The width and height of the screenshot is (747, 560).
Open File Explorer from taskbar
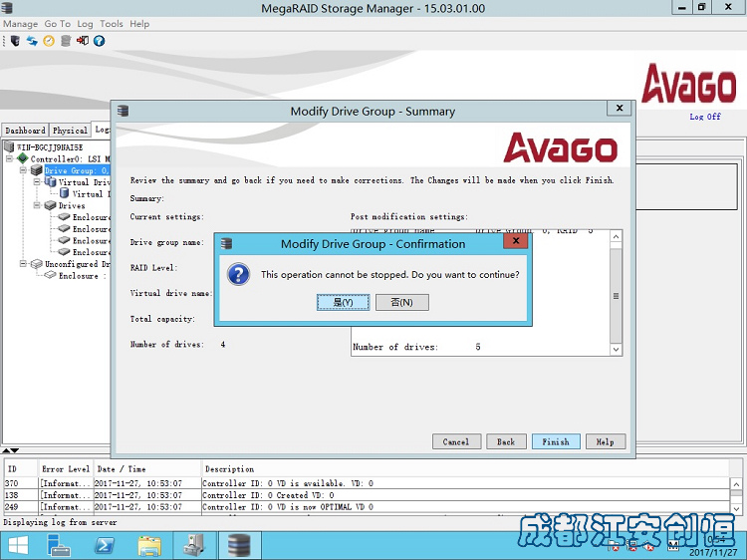(x=149, y=545)
